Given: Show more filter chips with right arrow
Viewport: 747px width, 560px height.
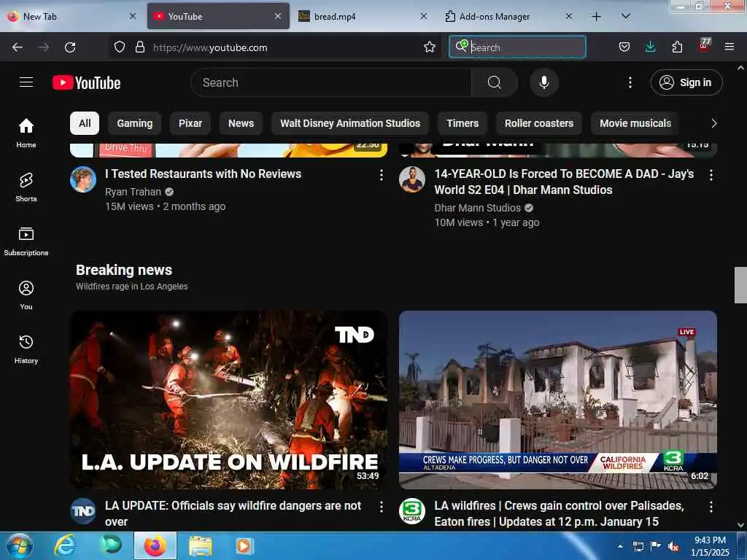Looking at the screenshot, I should coord(713,123).
